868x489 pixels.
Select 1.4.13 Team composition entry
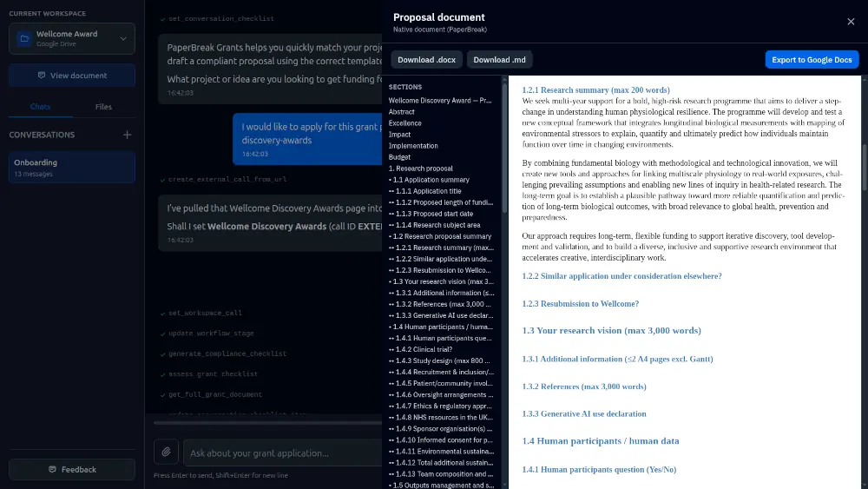click(x=441, y=474)
